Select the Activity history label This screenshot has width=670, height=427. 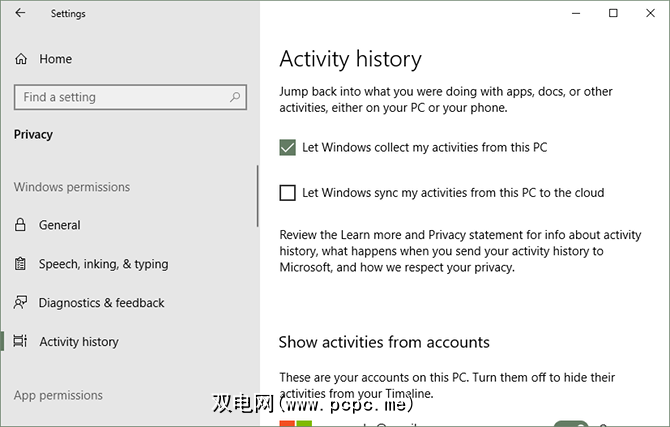tap(79, 342)
